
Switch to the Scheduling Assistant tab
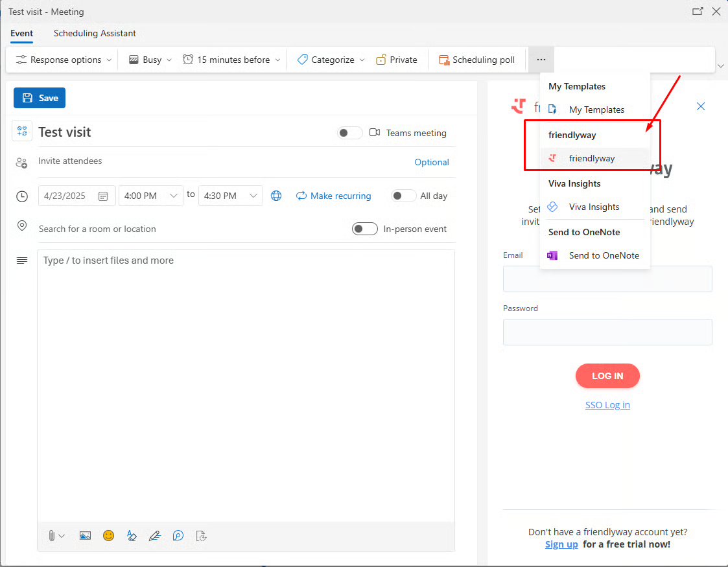tap(95, 33)
